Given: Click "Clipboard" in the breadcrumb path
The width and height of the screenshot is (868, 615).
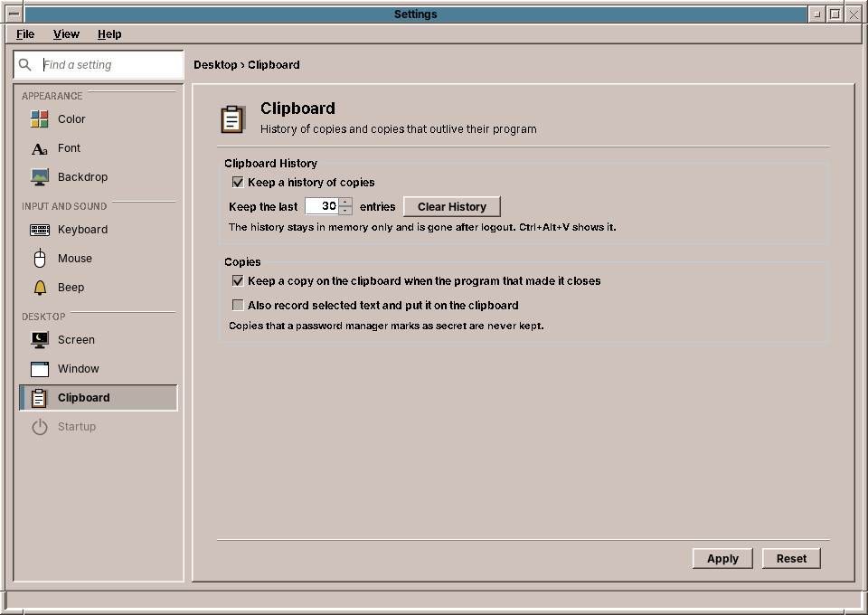Looking at the screenshot, I should tap(273, 65).
